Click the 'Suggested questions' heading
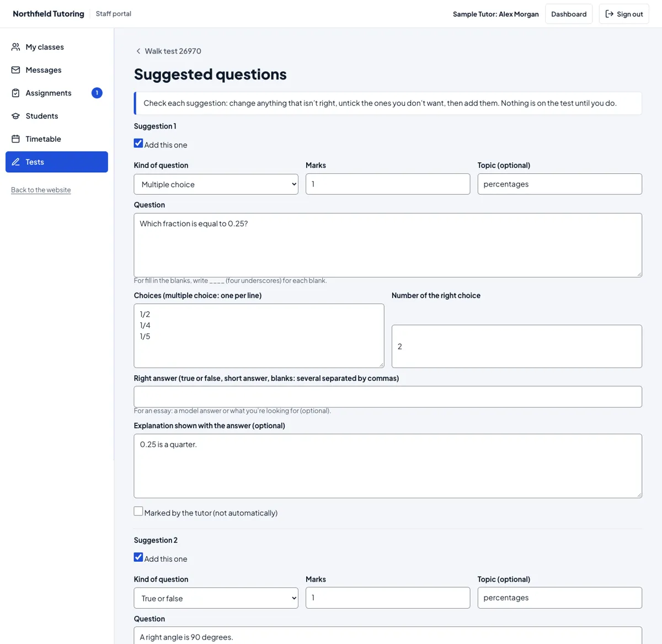 pos(210,74)
